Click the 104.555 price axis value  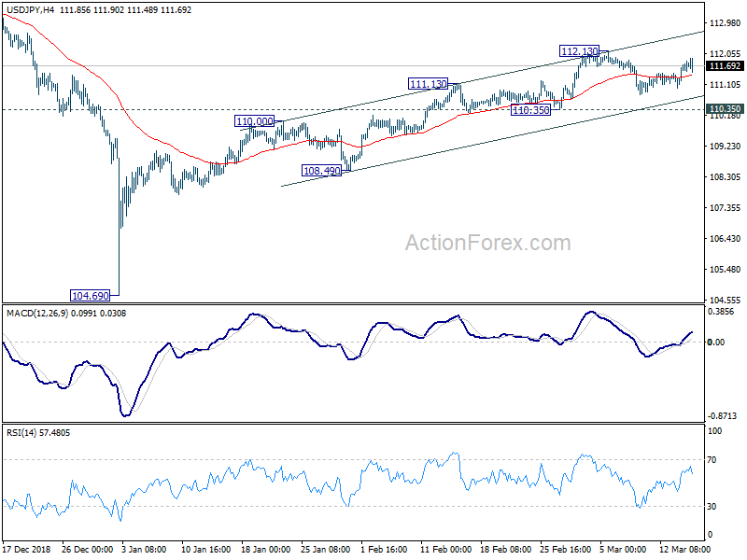click(x=726, y=300)
